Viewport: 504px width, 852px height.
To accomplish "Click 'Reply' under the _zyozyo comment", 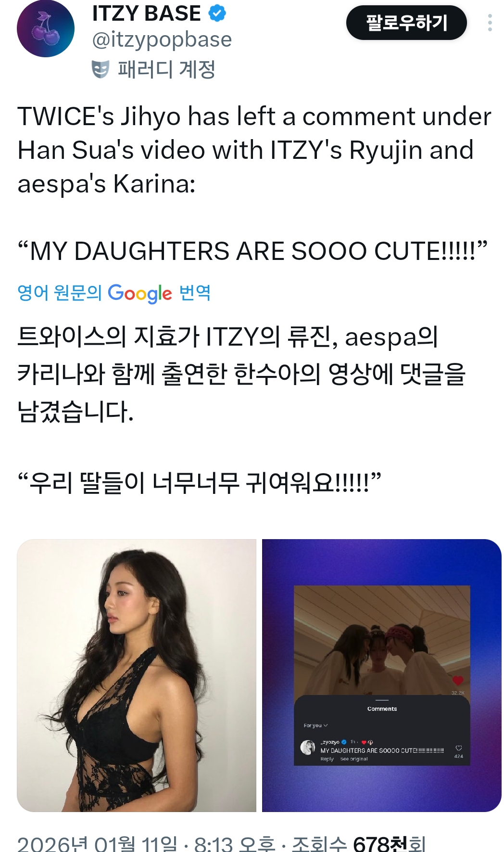I will [327, 759].
